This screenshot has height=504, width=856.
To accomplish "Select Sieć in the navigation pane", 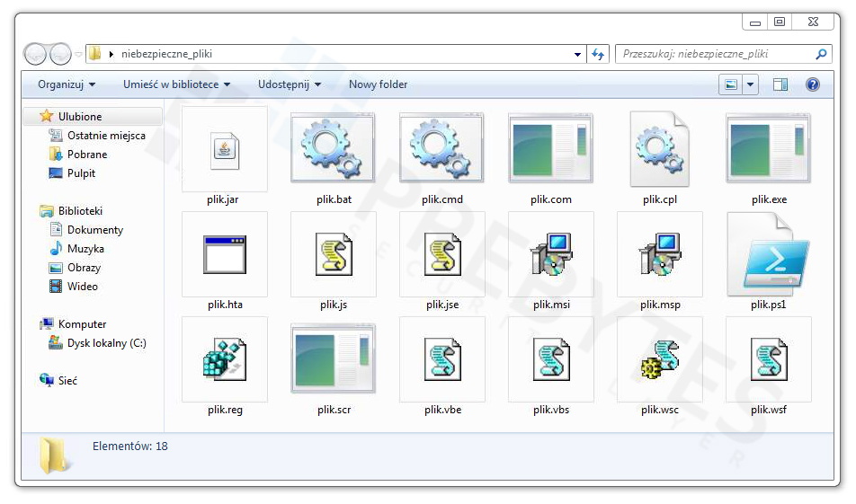I will (x=67, y=381).
